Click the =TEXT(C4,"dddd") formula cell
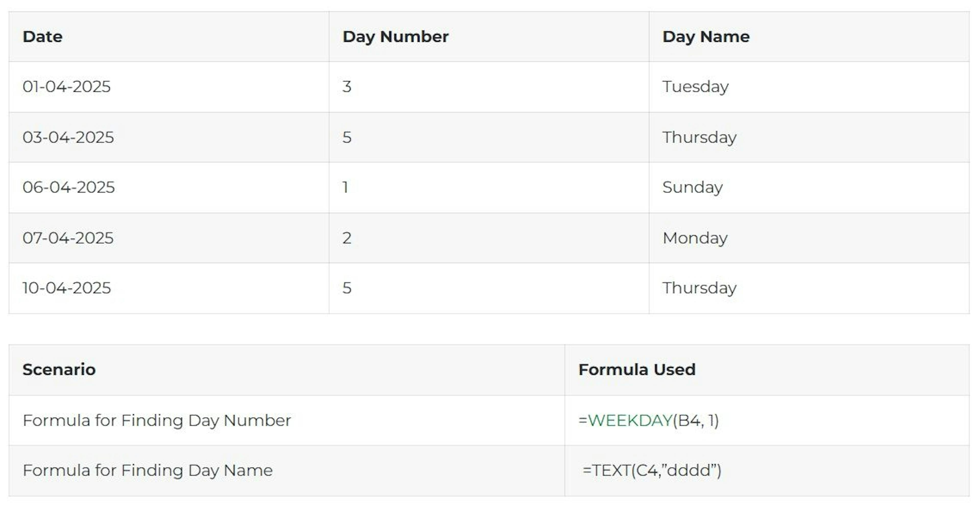The image size is (980, 512). tap(652, 471)
